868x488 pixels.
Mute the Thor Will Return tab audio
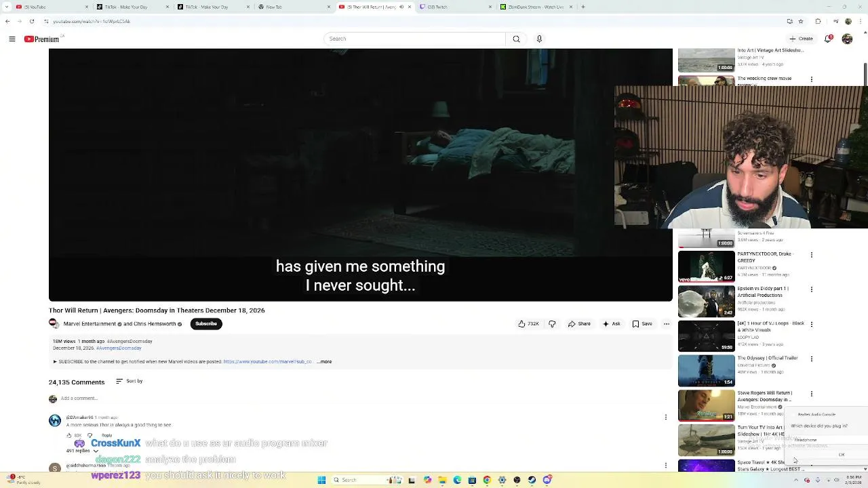click(401, 7)
